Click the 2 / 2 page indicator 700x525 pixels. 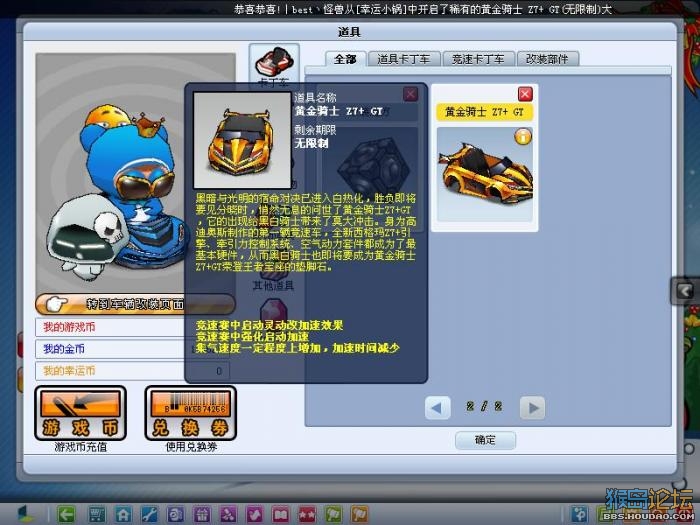[485, 406]
